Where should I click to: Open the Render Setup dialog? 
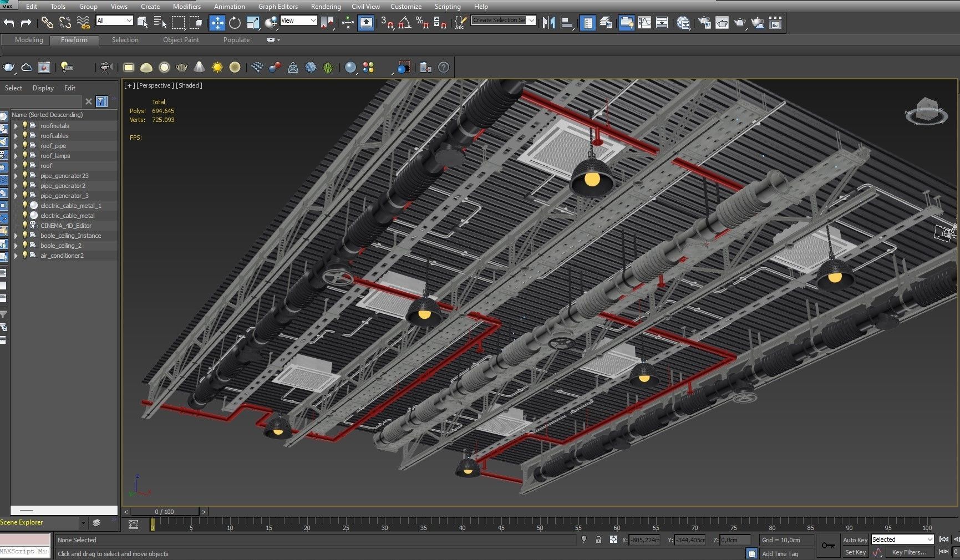pos(704,23)
